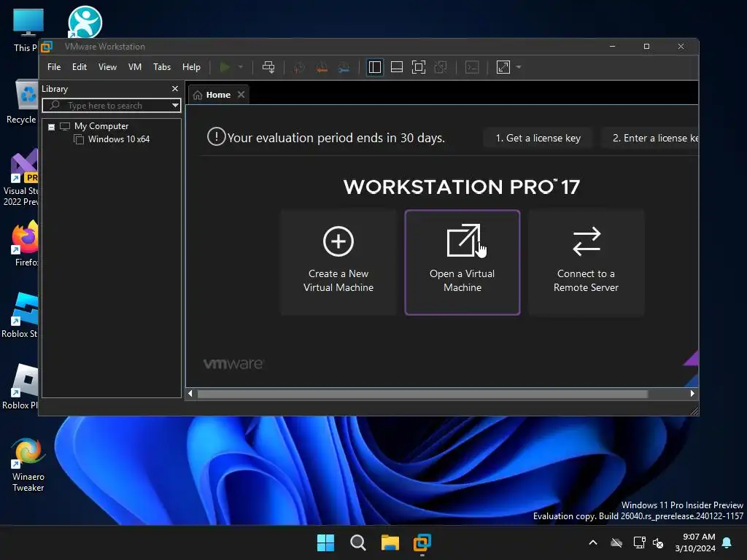Collapse the My Computer tree node

[52, 127]
